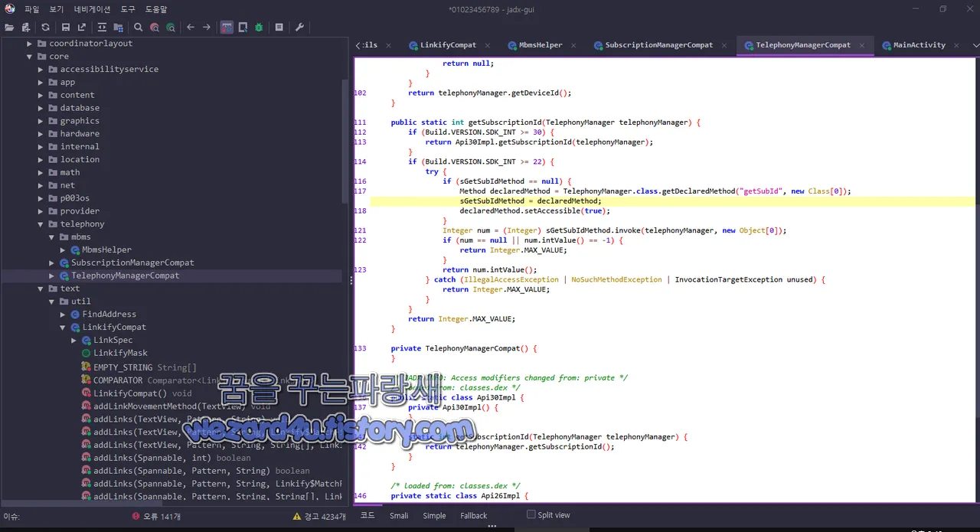
Task: Click the Save all toolbar icon
Action: 66,27
